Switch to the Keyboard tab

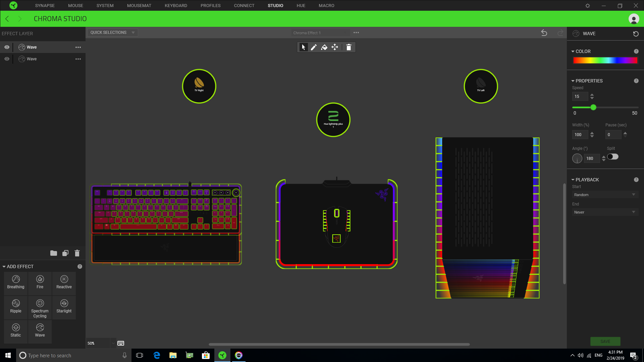pos(176,5)
